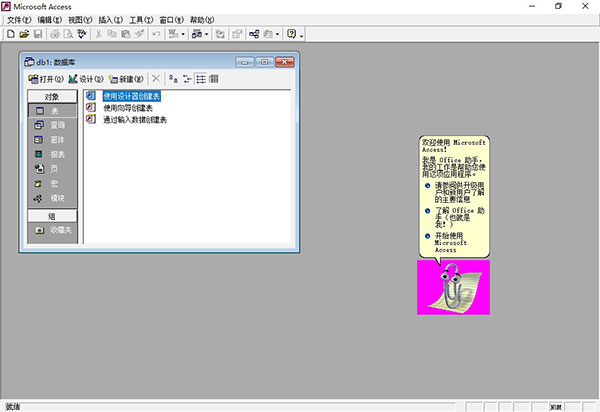600x412 pixels.
Task: Open the 工具 (Tools) menu
Action: click(x=141, y=20)
